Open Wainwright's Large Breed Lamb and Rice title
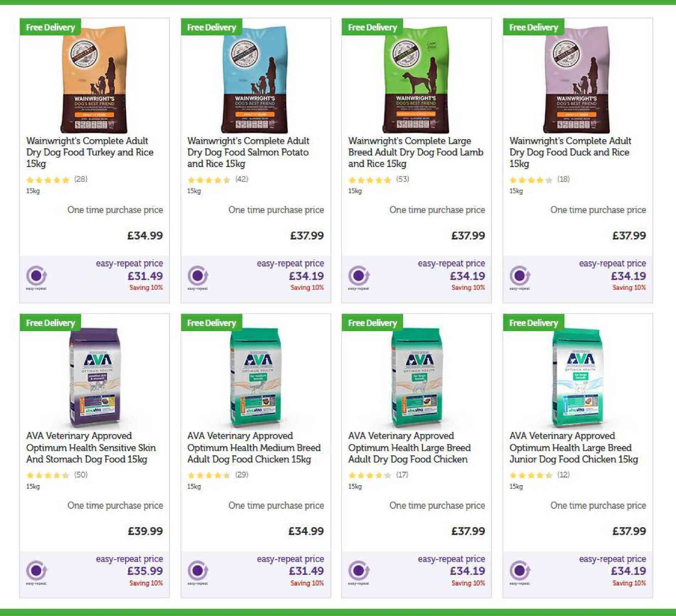 (x=415, y=152)
